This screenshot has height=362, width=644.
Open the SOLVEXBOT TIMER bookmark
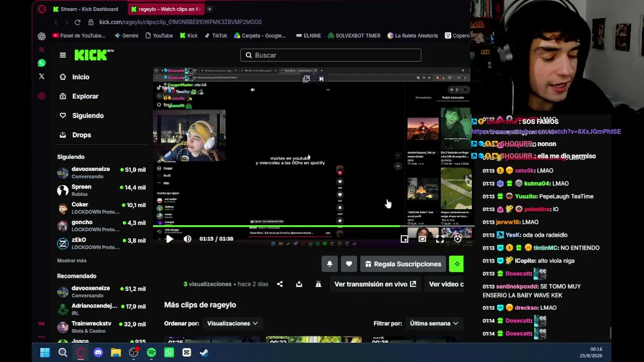tap(354, 36)
